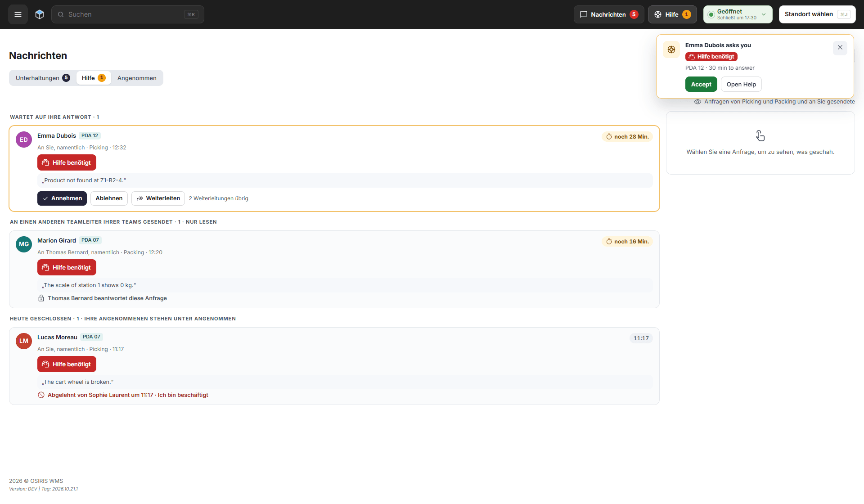
Task: Click the OSIRIS cube logo icon
Action: pos(40,14)
